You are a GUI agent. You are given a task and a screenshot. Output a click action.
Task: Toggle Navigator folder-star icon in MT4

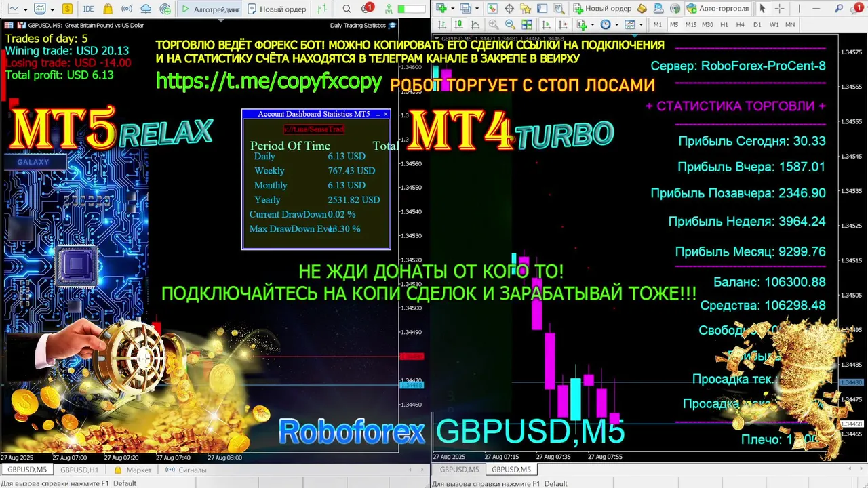[526, 9]
